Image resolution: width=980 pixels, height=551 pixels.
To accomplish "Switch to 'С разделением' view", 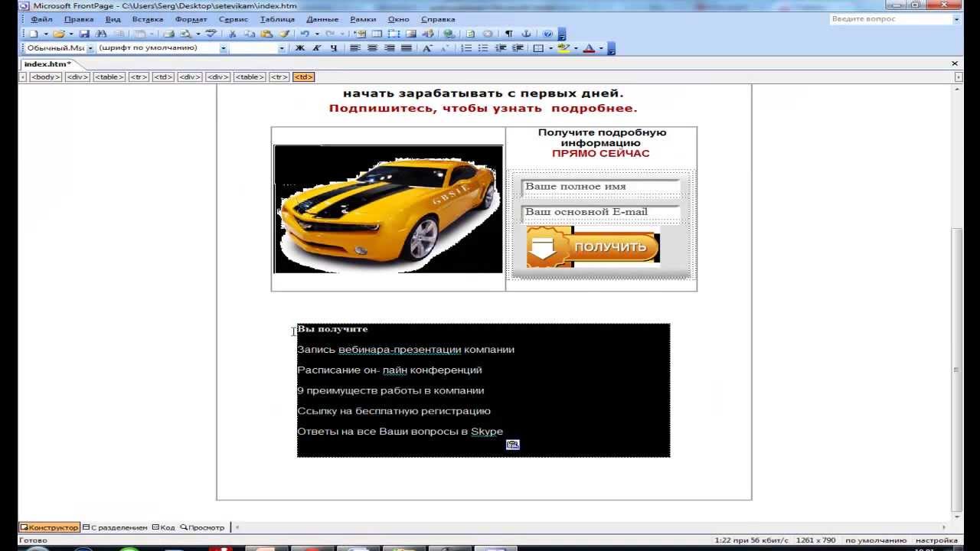I will coord(115,527).
